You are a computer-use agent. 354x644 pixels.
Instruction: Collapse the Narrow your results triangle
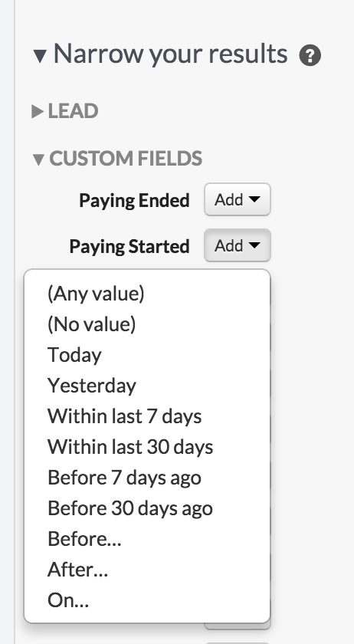40,56
